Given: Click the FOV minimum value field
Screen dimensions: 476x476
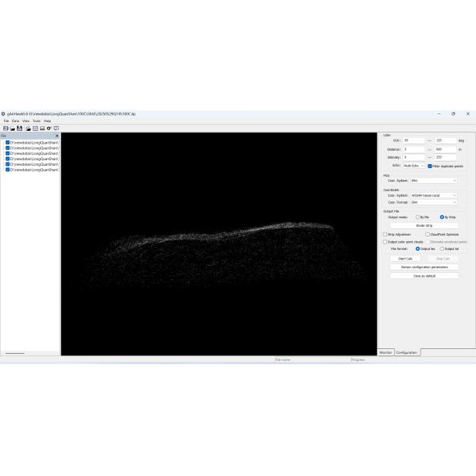Looking at the screenshot, I should (x=414, y=140).
